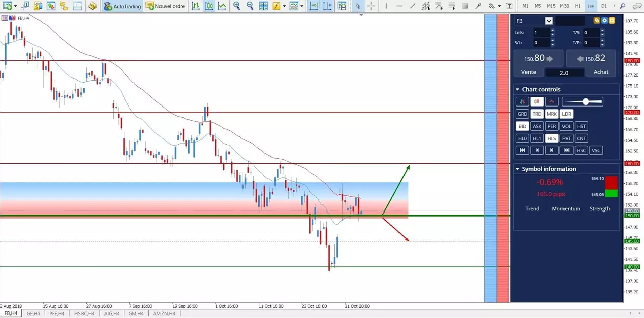Click the T/P input field
Viewport: 644px width, 318px height.
[591, 43]
